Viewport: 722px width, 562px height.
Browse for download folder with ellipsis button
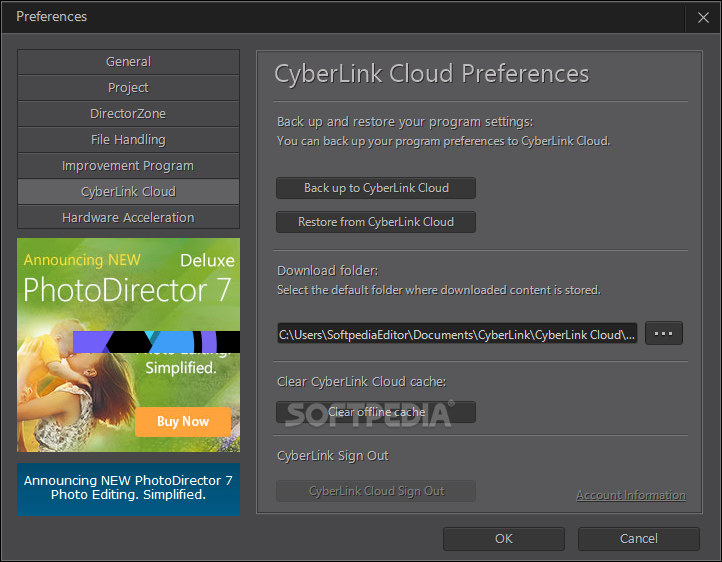[664, 333]
